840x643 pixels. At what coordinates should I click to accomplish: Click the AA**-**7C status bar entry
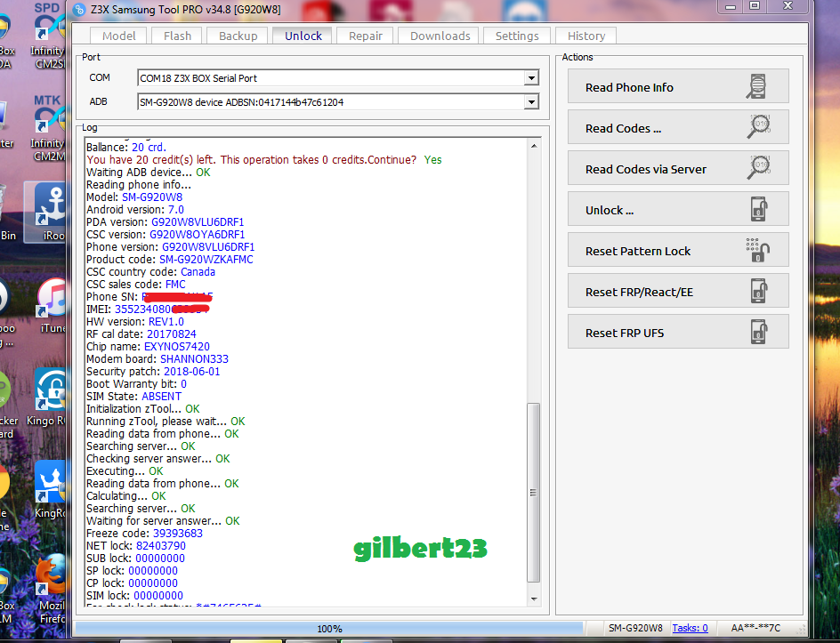[755, 628]
